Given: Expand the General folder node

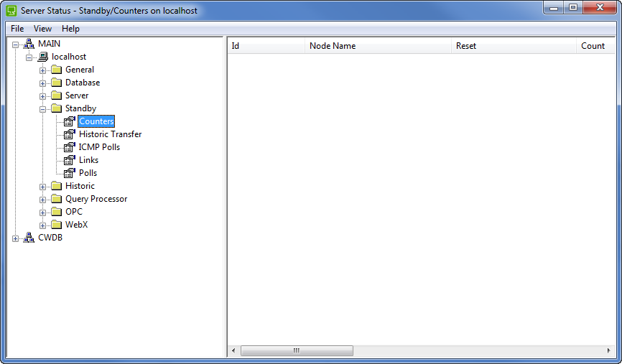Looking at the screenshot, I should 43,70.
